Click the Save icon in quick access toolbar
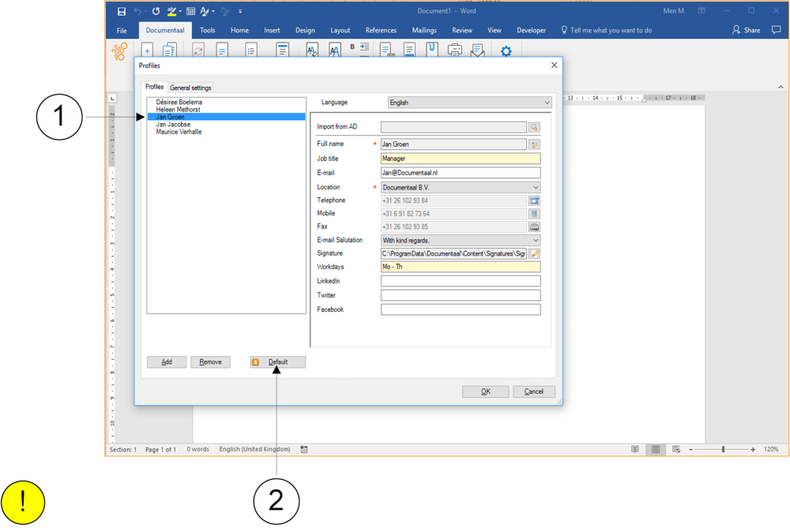 tap(122, 11)
